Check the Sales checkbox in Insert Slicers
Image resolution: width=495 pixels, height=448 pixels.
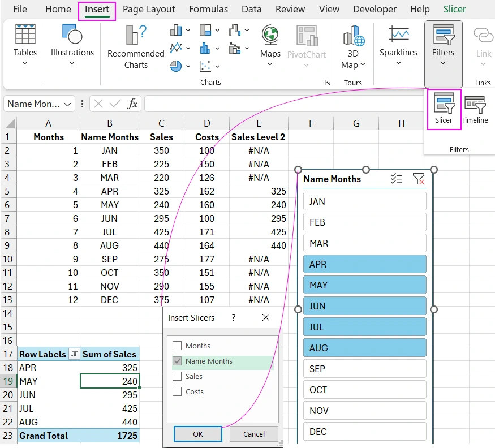pyautogui.click(x=178, y=376)
